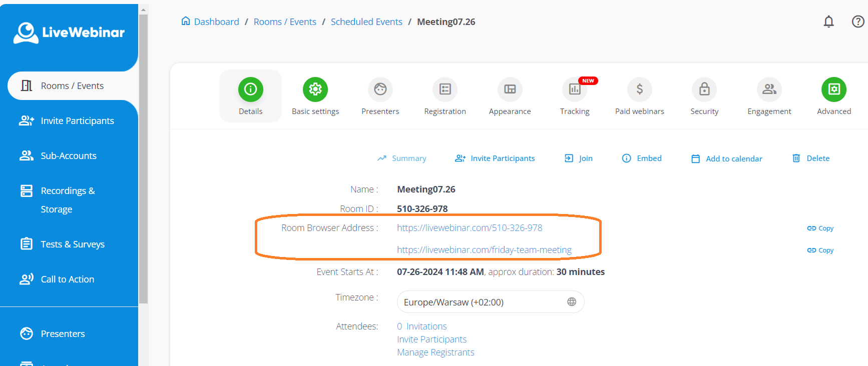The image size is (868, 366).
Task: Go to Invite Participants in sidebar
Action: (77, 121)
